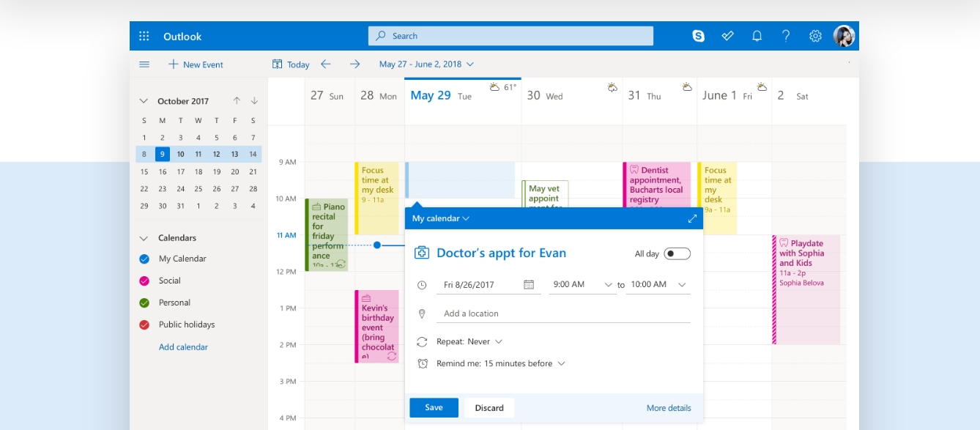Expand the event popup to full view
The width and height of the screenshot is (980, 430).
pyautogui.click(x=692, y=218)
